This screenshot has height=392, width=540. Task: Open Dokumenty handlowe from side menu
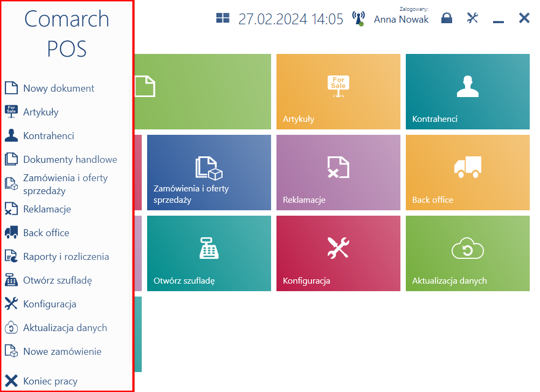tap(70, 160)
